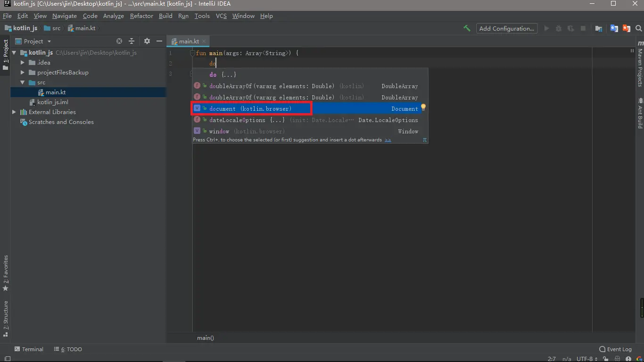
Task: Collapse the kotlin_js root node
Action: [x=14, y=52]
